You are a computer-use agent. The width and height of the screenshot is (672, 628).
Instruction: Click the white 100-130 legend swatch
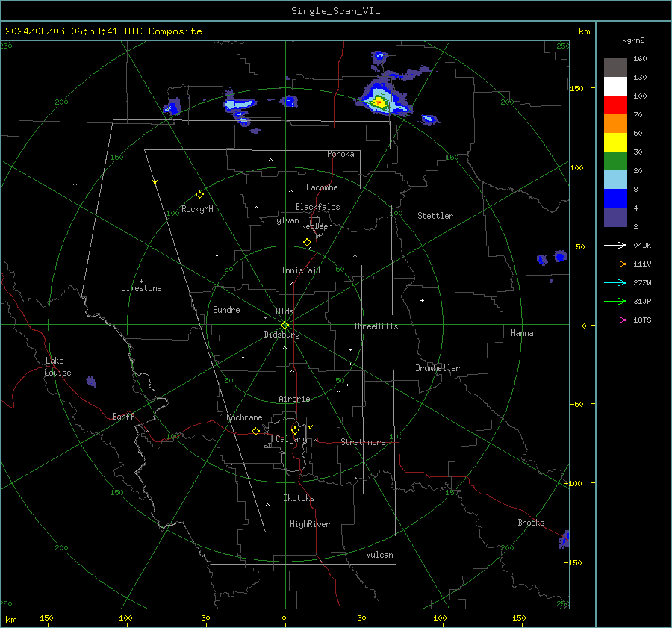[x=615, y=87]
